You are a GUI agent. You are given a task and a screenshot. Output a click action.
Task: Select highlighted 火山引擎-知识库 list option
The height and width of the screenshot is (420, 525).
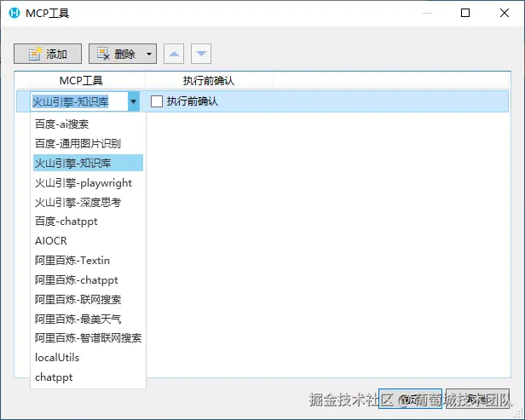tap(88, 163)
